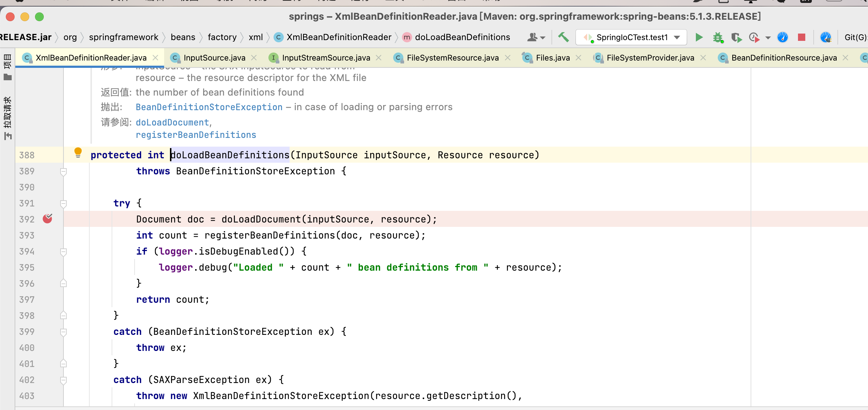868x410 pixels.
Task: Toggle the breakpoint on line 392
Action: coord(47,218)
